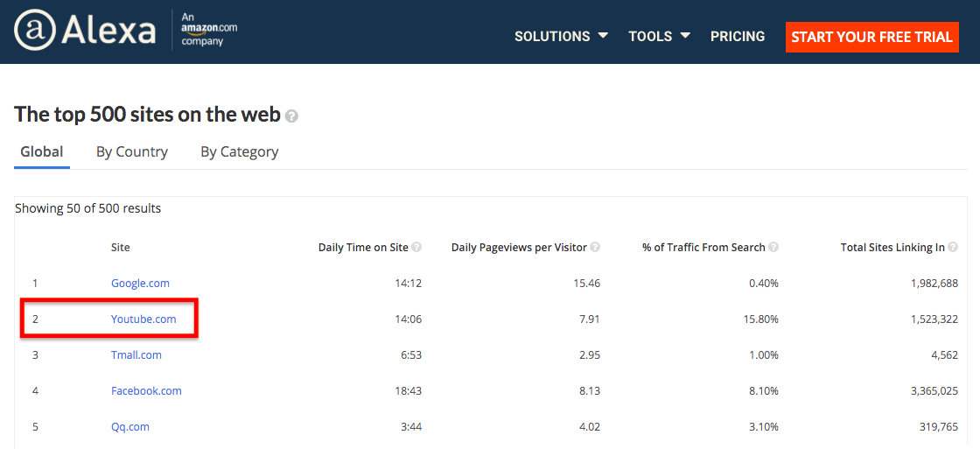Open the Facebook.com link
Screen dimensions: 980x449
coord(146,391)
